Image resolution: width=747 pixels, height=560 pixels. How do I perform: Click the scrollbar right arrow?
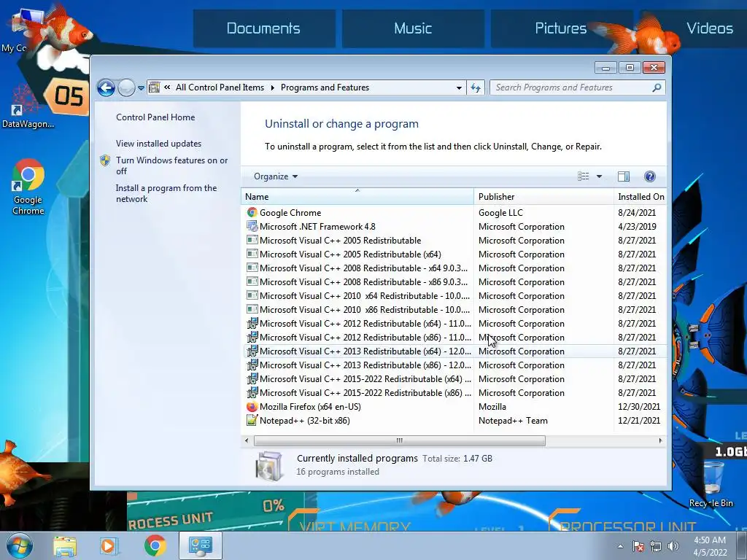pyautogui.click(x=660, y=440)
